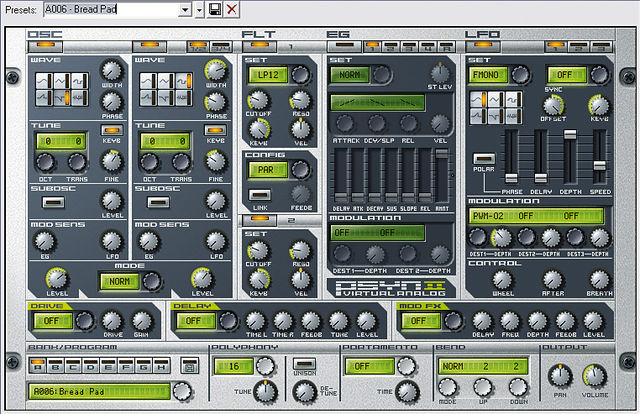Toggle the LFO section enable button
Image resolution: width=640 pixels, height=414 pixels.
pyautogui.click(x=483, y=46)
